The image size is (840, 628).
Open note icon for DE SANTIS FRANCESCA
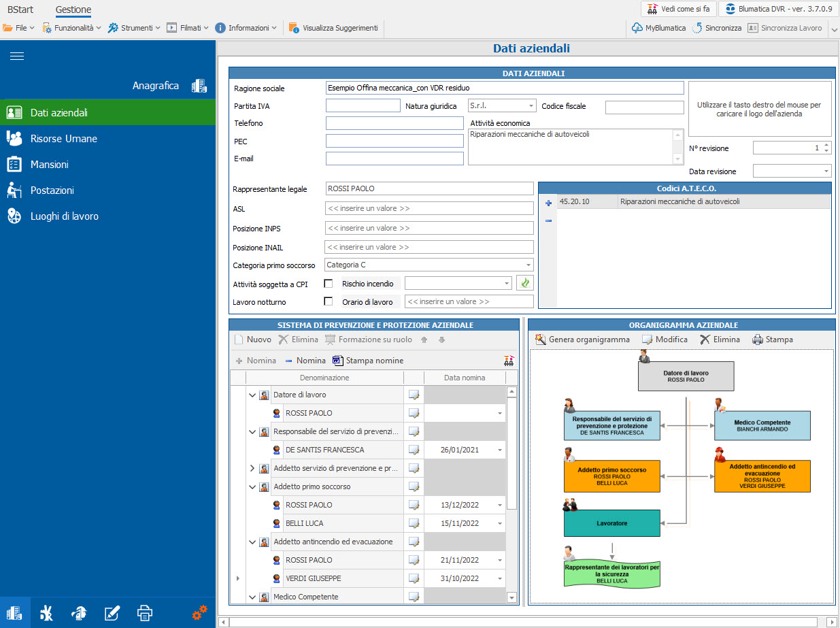414,450
